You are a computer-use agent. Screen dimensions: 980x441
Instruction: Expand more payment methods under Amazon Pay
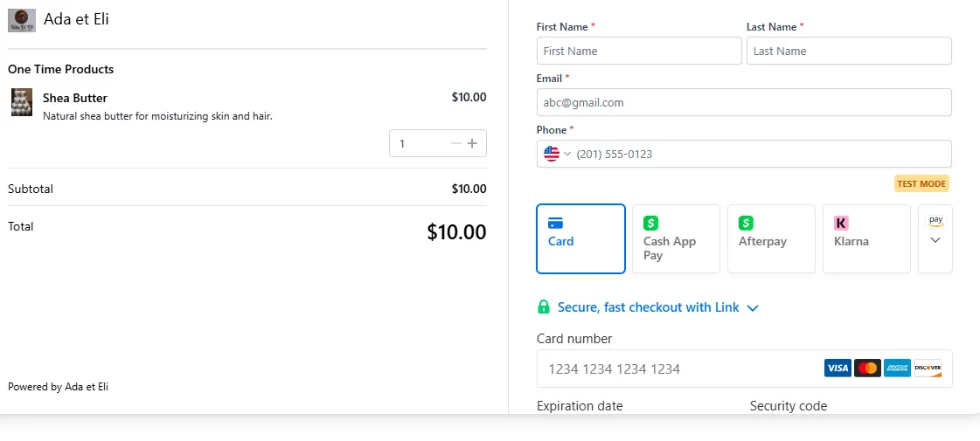pyautogui.click(x=935, y=238)
